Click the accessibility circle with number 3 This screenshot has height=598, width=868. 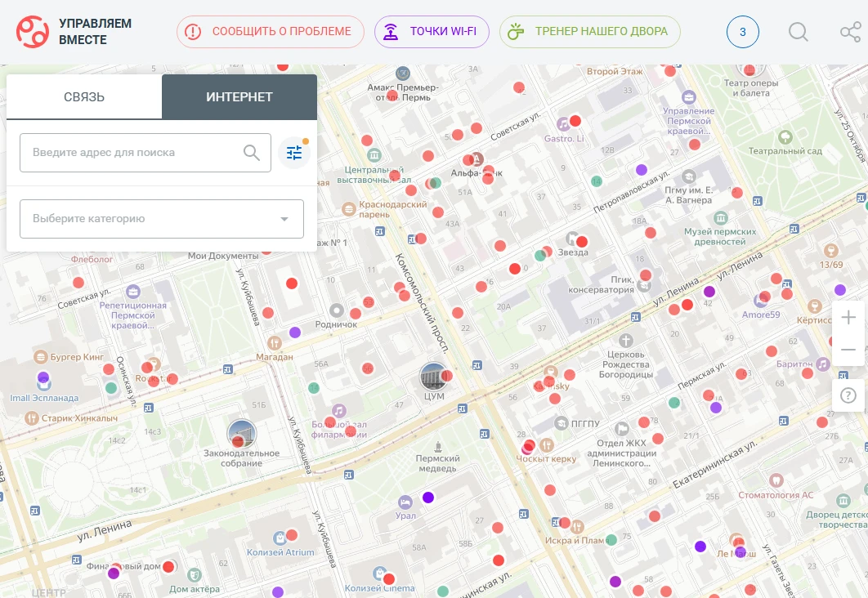click(742, 32)
